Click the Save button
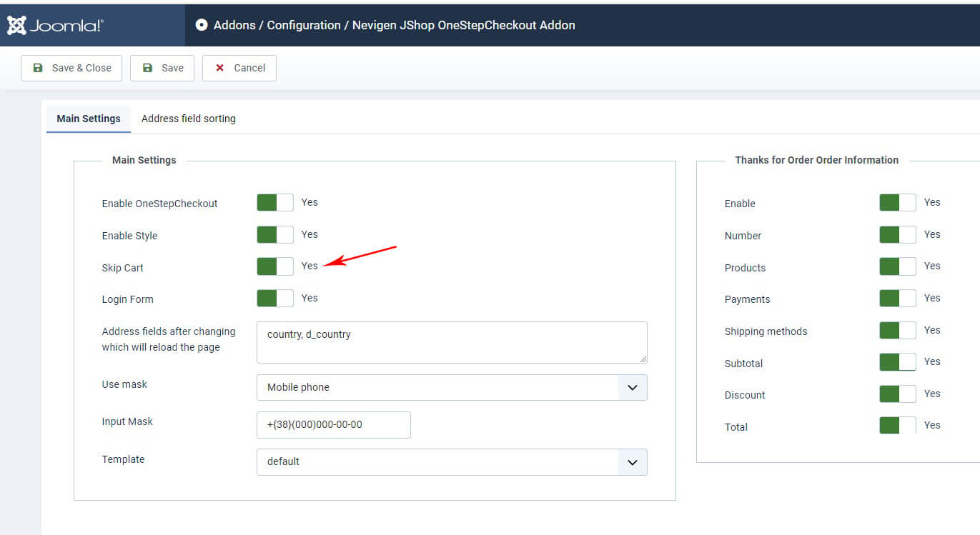Screen dimensions: 980x535 [x=162, y=68]
